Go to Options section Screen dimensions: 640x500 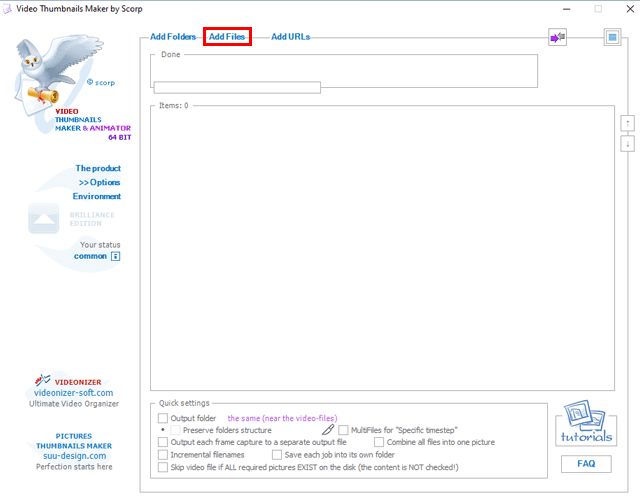[100, 182]
